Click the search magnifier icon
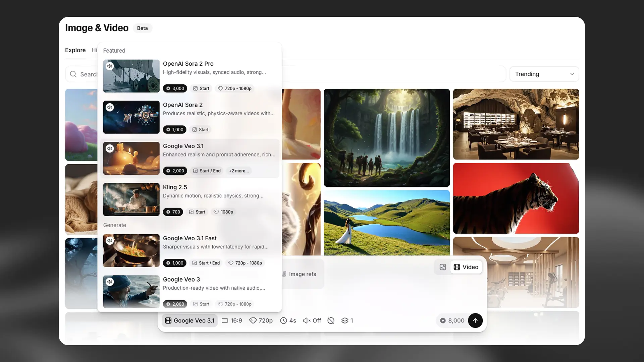The height and width of the screenshot is (362, 644). 73,74
